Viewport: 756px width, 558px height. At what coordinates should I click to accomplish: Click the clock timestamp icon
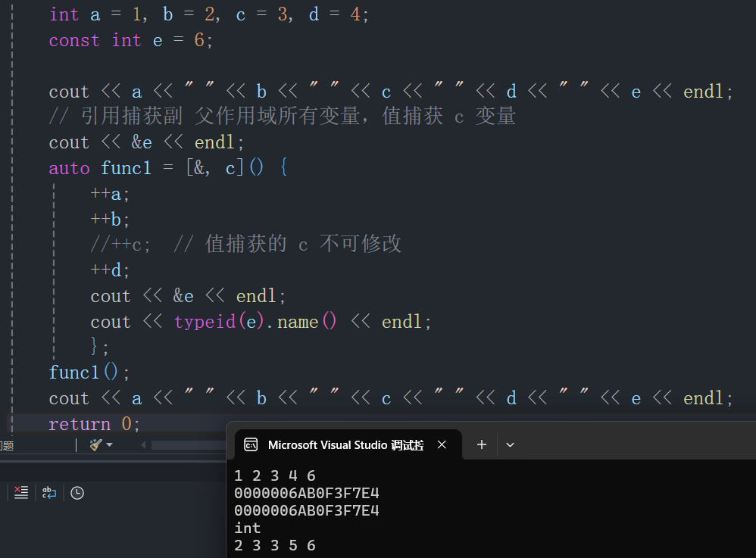pyautogui.click(x=77, y=493)
